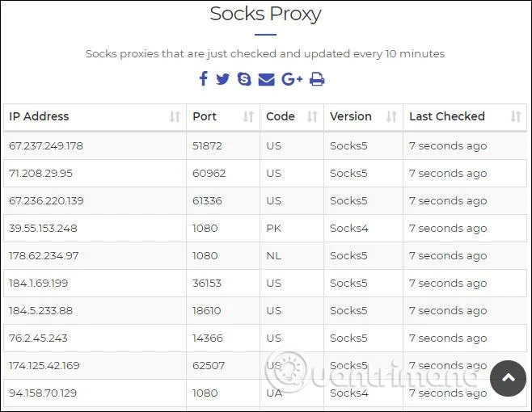Click the Socks4 version for 39.55.153.248
Screen dimensions: 532x412
click(348, 228)
